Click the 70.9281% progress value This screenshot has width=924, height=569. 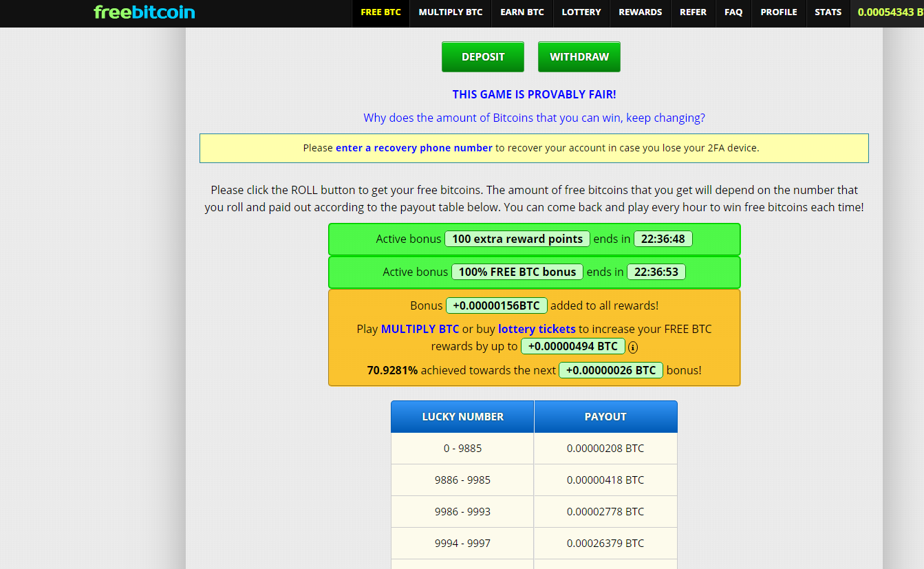pos(392,370)
